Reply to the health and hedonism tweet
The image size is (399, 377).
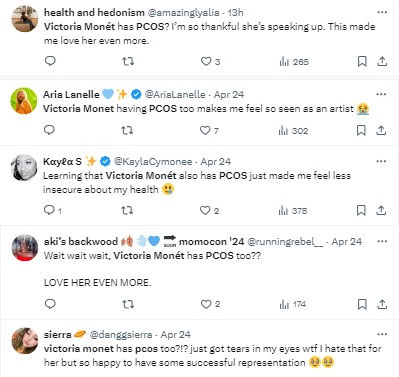(50, 61)
